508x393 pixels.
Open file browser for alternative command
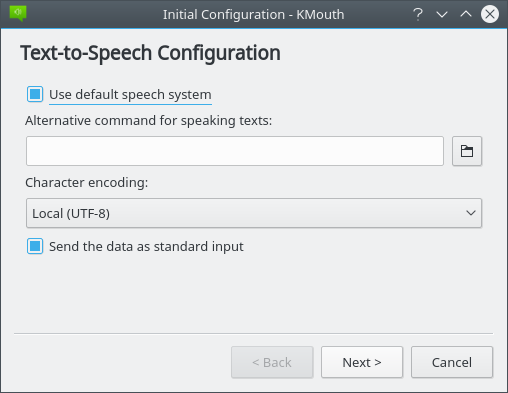pyautogui.click(x=467, y=151)
